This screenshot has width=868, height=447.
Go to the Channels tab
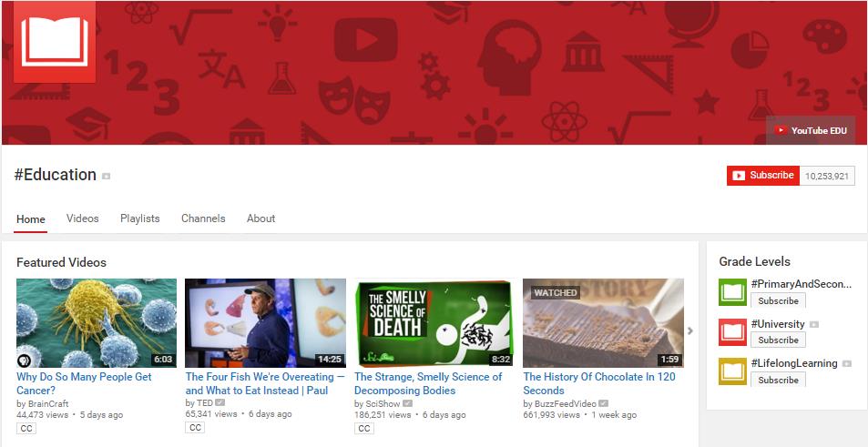(203, 218)
